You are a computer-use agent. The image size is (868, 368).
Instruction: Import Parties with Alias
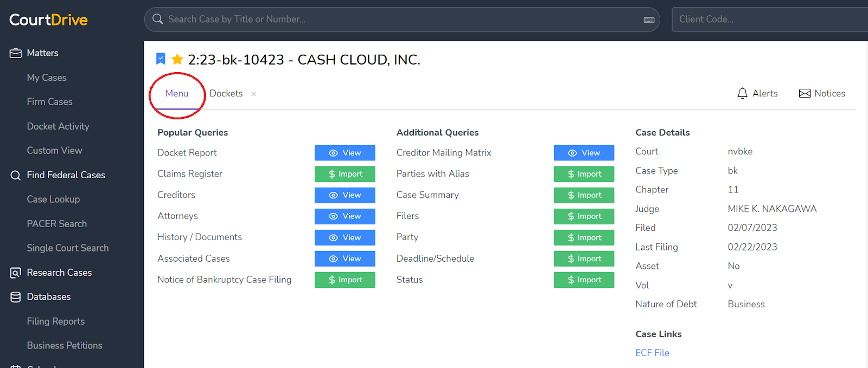584,174
